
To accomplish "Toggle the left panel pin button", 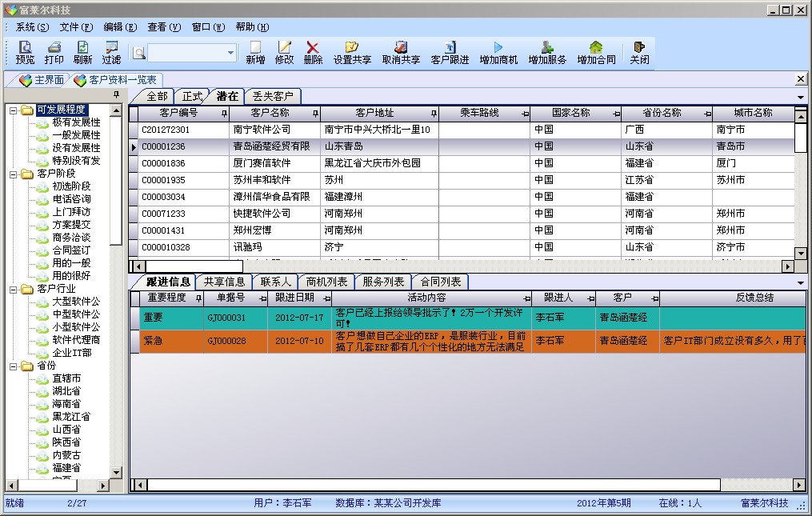I will point(116,95).
